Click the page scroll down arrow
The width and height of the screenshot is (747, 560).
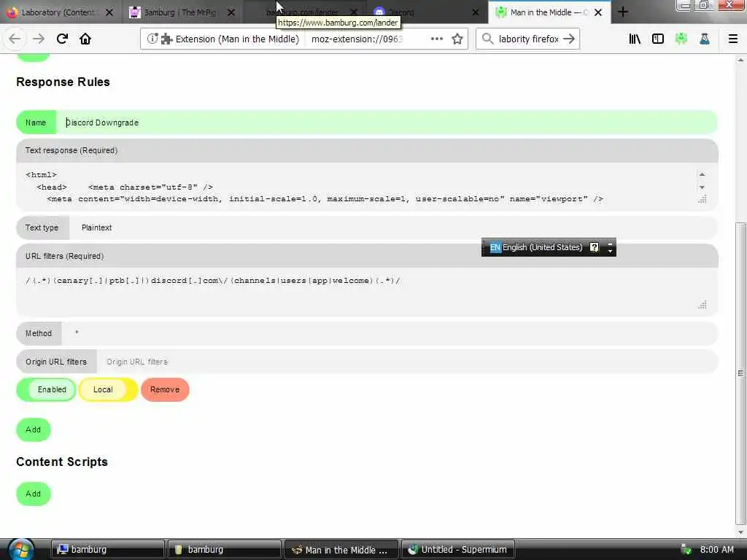point(740,532)
